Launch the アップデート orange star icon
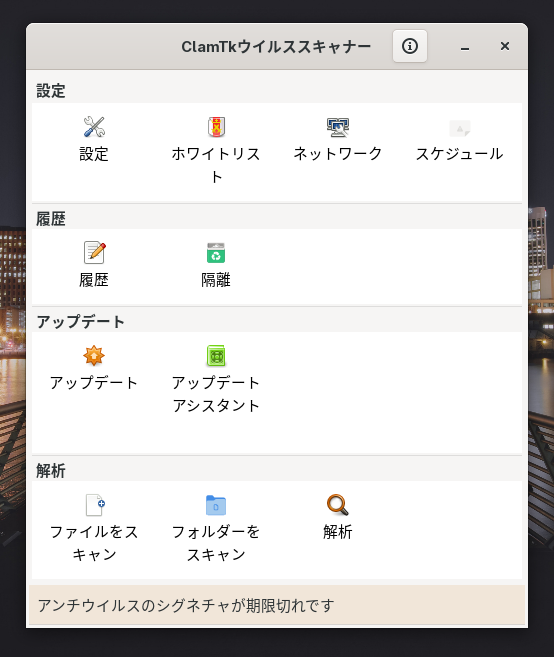Image resolution: width=554 pixels, height=657 pixels. tap(94, 355)
